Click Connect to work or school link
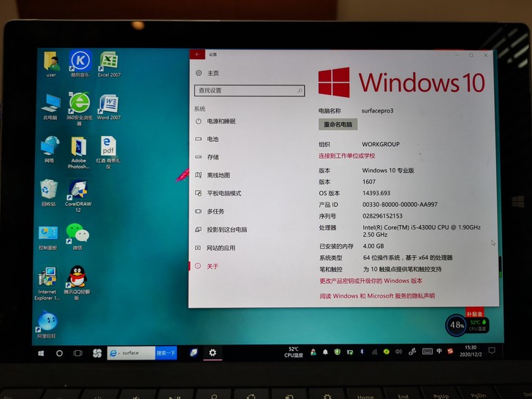The width and height of the screenshot is (532, 399). (346, 156)
